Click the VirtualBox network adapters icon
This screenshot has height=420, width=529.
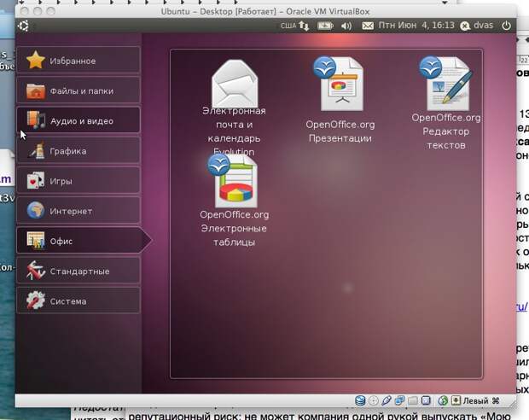click(x=399, y=400)
